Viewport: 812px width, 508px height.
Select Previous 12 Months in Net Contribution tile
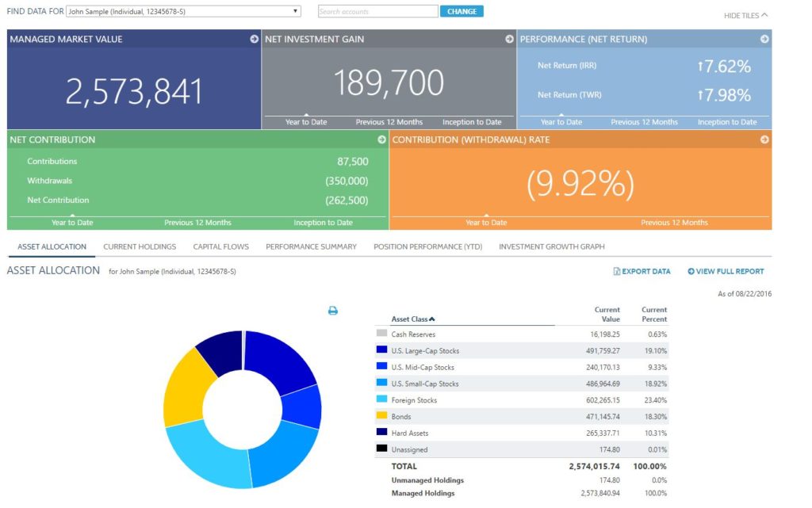[x=197, y=223]
